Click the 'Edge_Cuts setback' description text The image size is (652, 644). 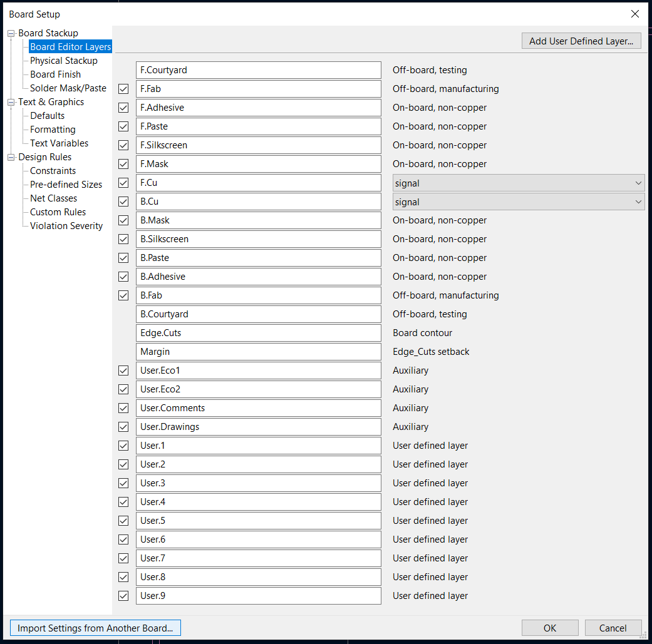(431, 352)
